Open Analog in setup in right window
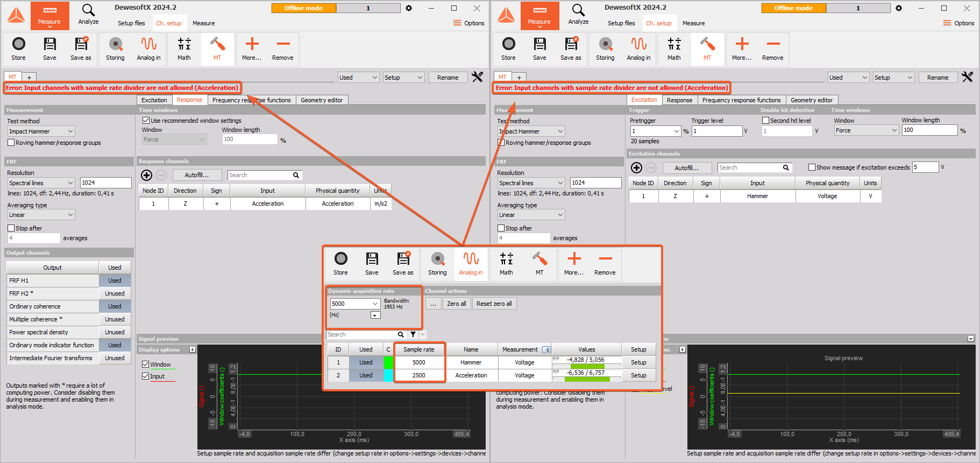980x463 pixels. tap(638, 48)
